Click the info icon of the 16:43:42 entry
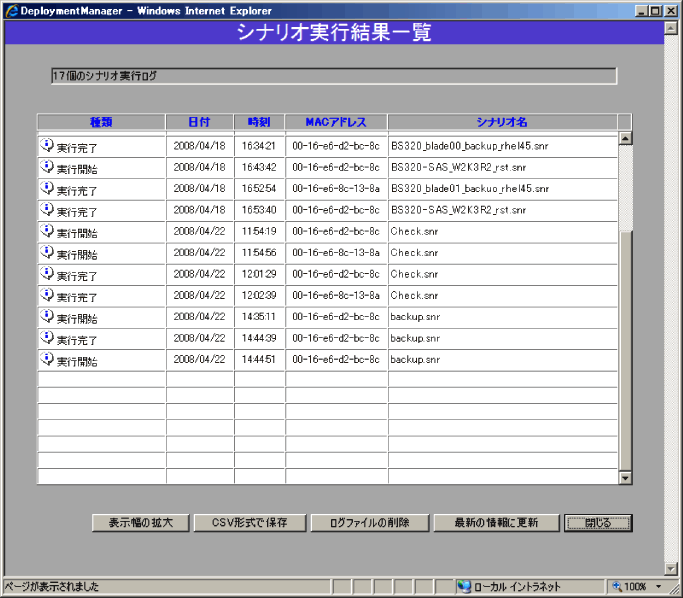The width and height of the screenshot is (683, 598). [47, 167]
